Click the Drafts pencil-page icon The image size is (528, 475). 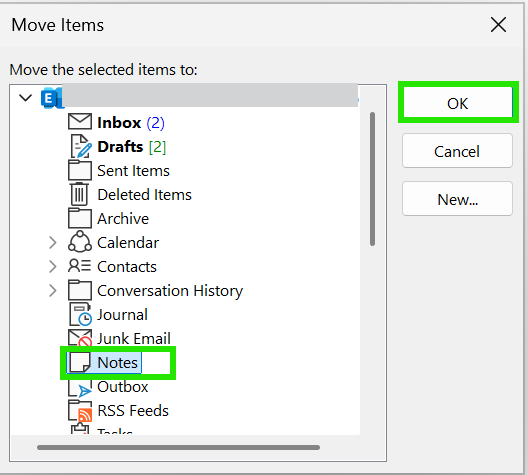pyautogui.click(x=81, y=146)
